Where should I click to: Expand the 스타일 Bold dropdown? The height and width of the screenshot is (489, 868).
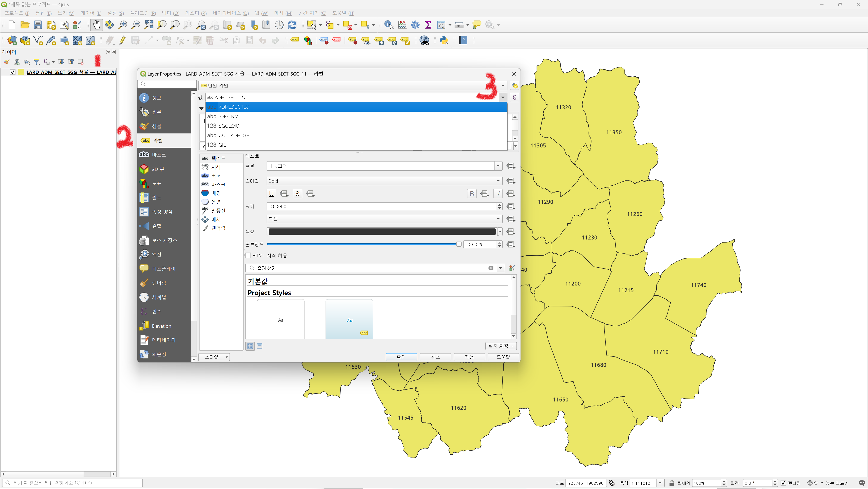pos(498,181)
